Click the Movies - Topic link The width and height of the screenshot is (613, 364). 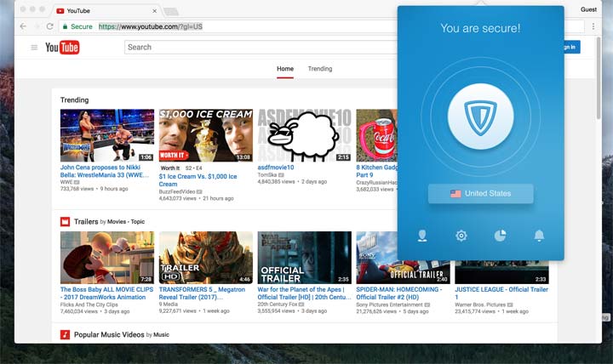tap(126, 222)
